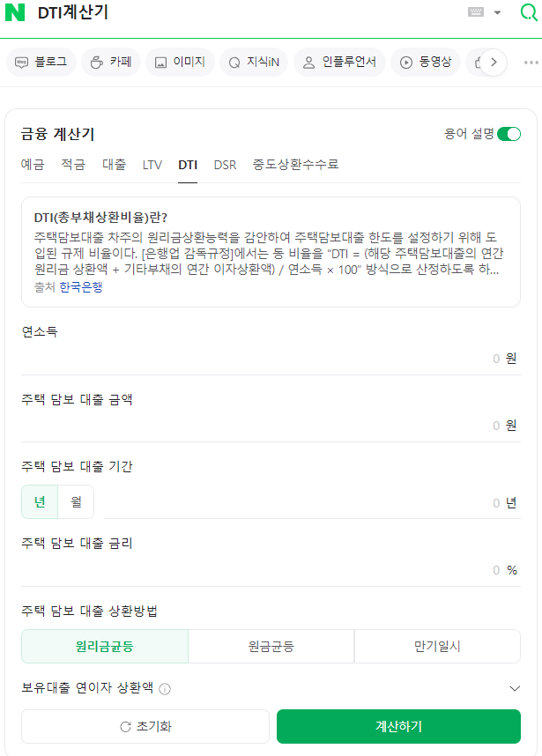Viewport: 542px width, 756px height.
Task: Open the 한국은행 source link
Action: pyautogui.click(x=80, y=287)
